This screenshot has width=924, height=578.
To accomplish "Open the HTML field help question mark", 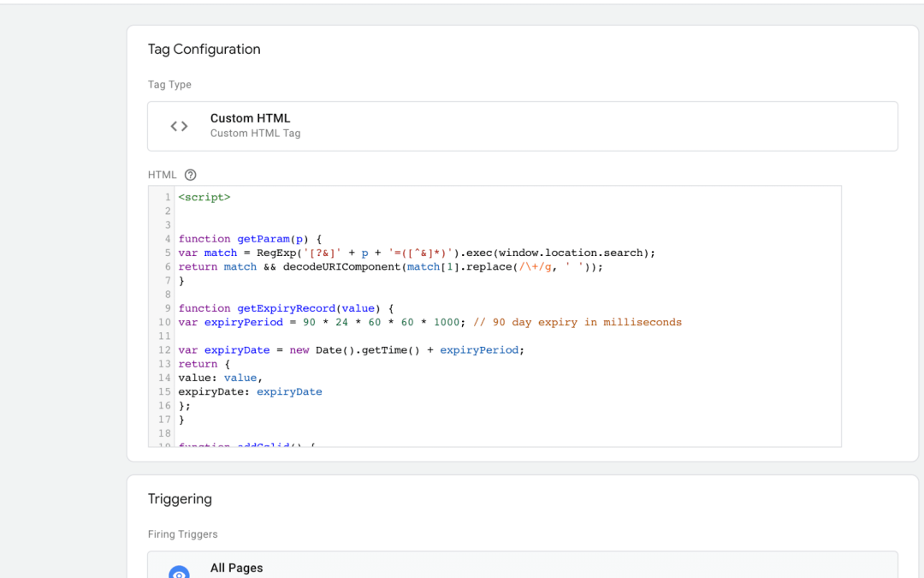I will [x=189, y=174].
